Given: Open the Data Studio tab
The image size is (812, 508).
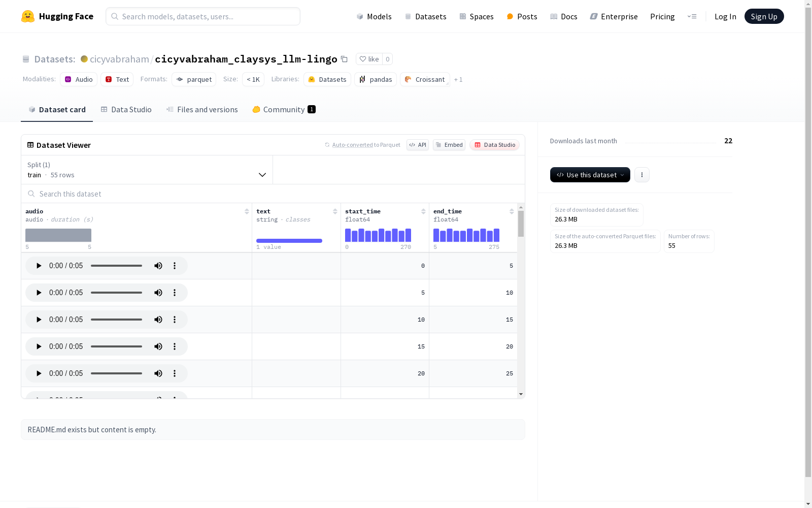Looking at the screenshot, I should (x=126, y=109).
